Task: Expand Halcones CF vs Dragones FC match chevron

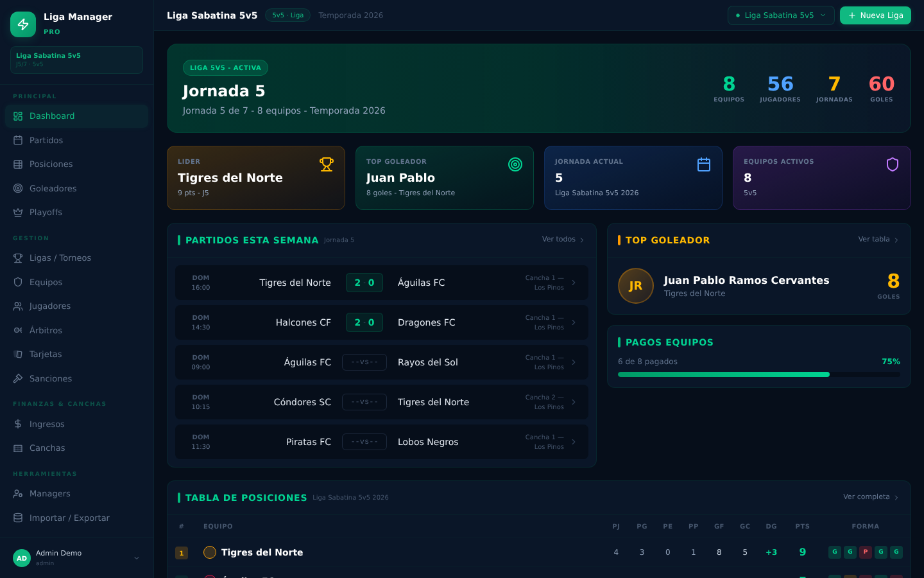Action: [574, 322]
